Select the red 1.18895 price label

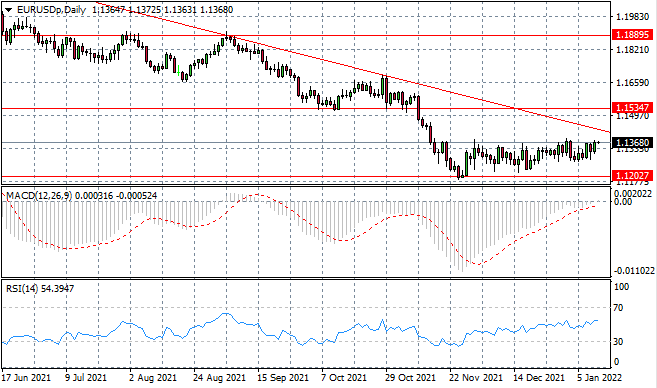pos(633,35)
